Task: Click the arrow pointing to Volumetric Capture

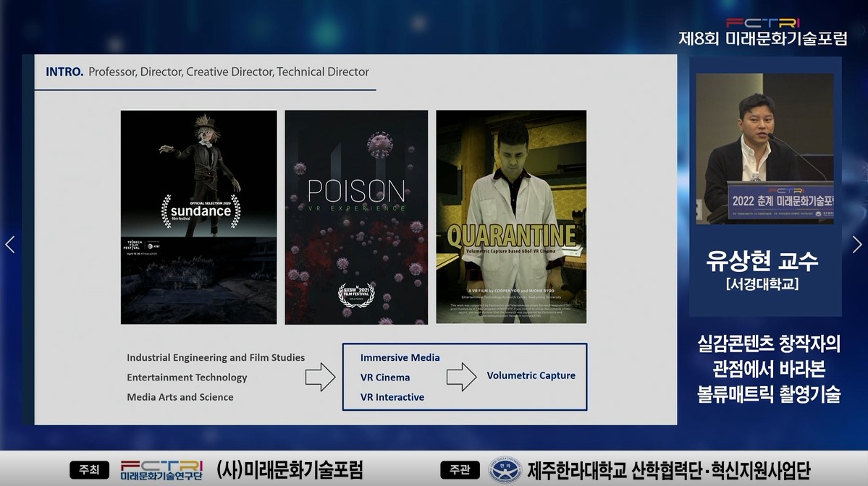Action: [461, 377]
